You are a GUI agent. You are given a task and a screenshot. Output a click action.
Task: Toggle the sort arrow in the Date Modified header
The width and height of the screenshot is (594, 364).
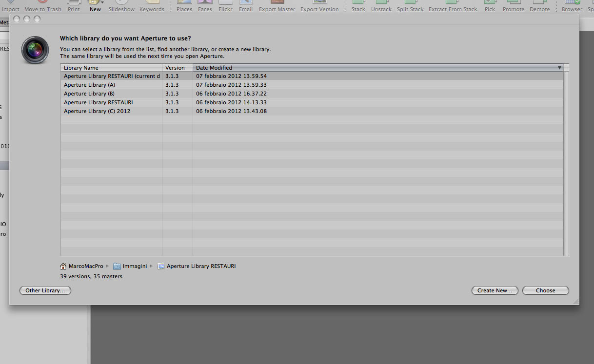pyautogui.click(x=559, y=68)
